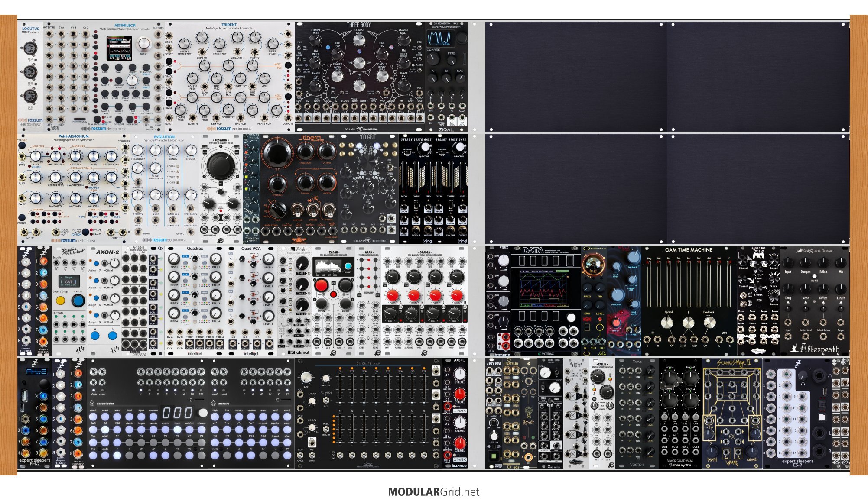The height and width of the screenshot is (501, 868).
Task: Click the MUTATE button on Assimil8or
Action: point(136,93)
